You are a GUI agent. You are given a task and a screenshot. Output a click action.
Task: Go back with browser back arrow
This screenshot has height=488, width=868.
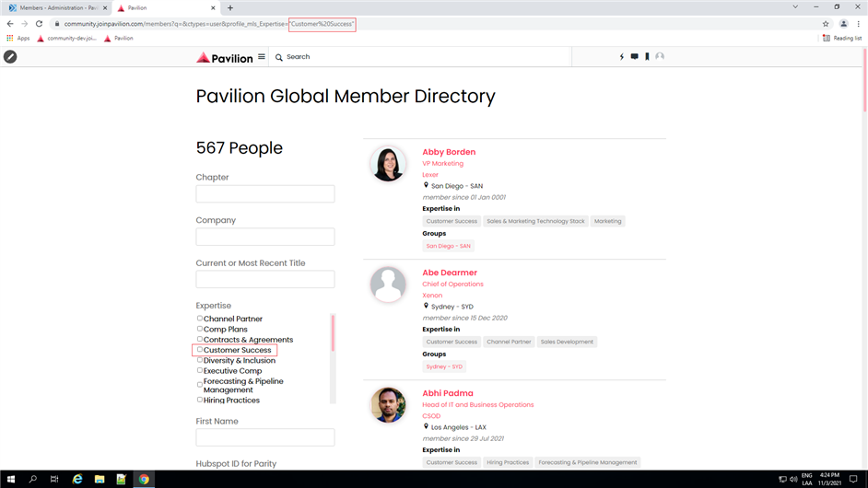point(10,24)
